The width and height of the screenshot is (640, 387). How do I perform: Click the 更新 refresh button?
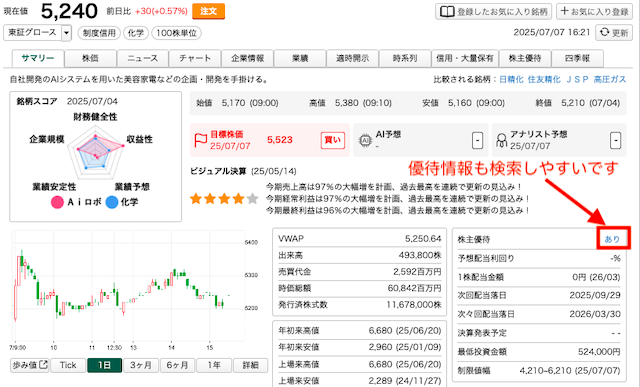tap(614, 33)
